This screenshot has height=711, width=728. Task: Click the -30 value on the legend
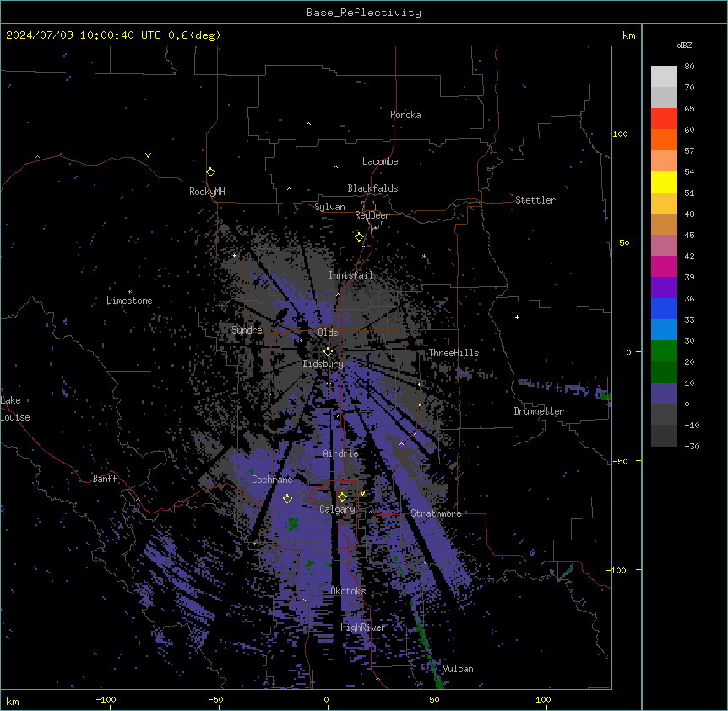pyautogui.click(x=692, y=446)
